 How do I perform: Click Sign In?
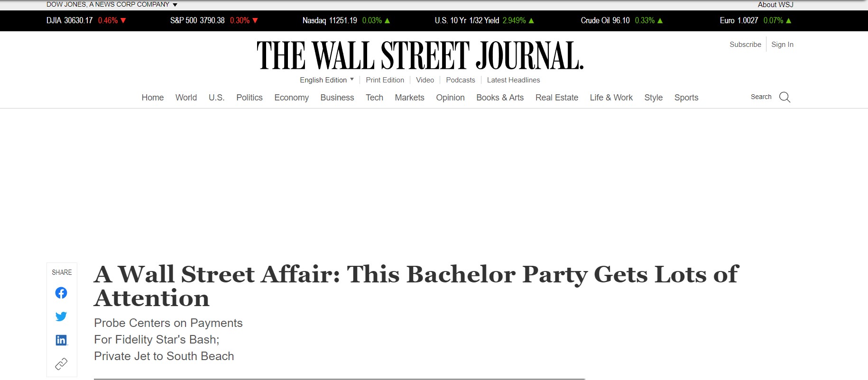point(782,45)
